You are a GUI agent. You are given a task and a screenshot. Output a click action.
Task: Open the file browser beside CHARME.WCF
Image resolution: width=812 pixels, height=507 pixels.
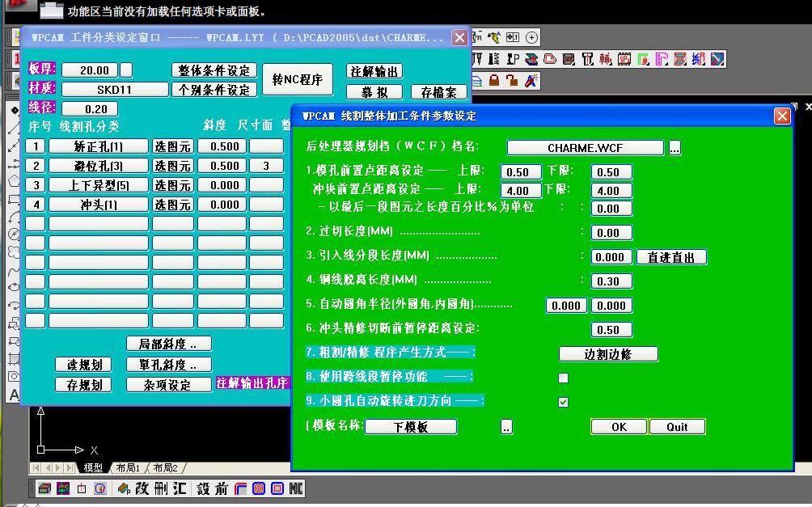pos(676,148)
